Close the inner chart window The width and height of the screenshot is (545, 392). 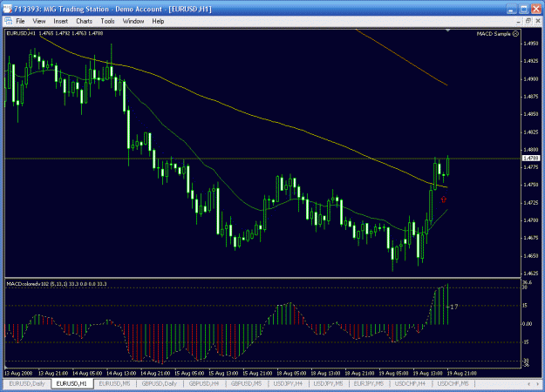click(538, 21)
